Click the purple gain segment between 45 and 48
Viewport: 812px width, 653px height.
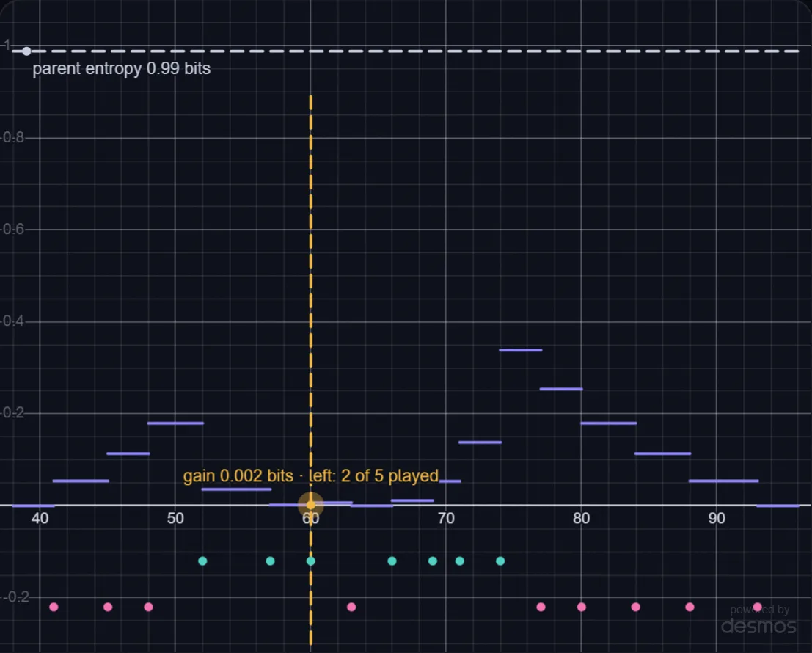(x=128, y=453)
